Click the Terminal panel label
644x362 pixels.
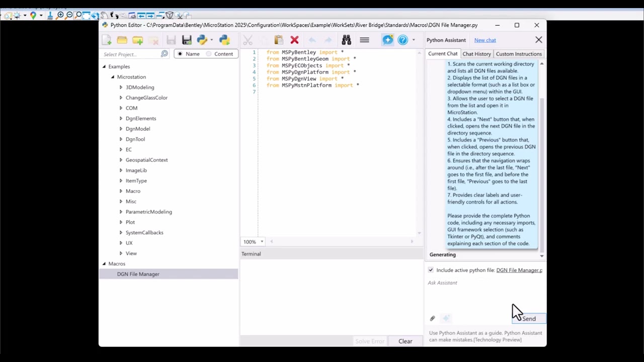(x=251, y=254)
